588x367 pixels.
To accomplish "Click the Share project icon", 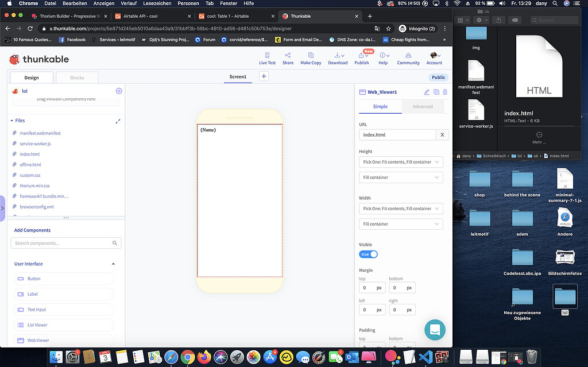I will point(288,58).
